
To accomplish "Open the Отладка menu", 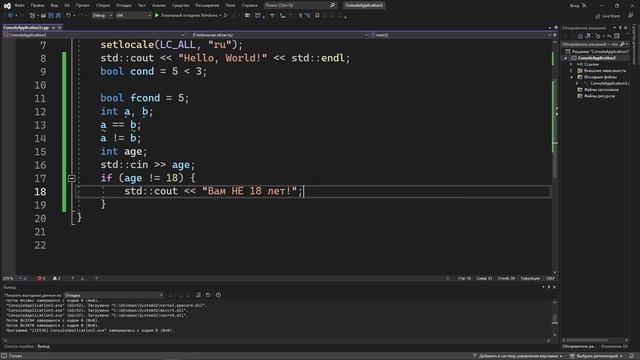I will [x=124, y=5].
